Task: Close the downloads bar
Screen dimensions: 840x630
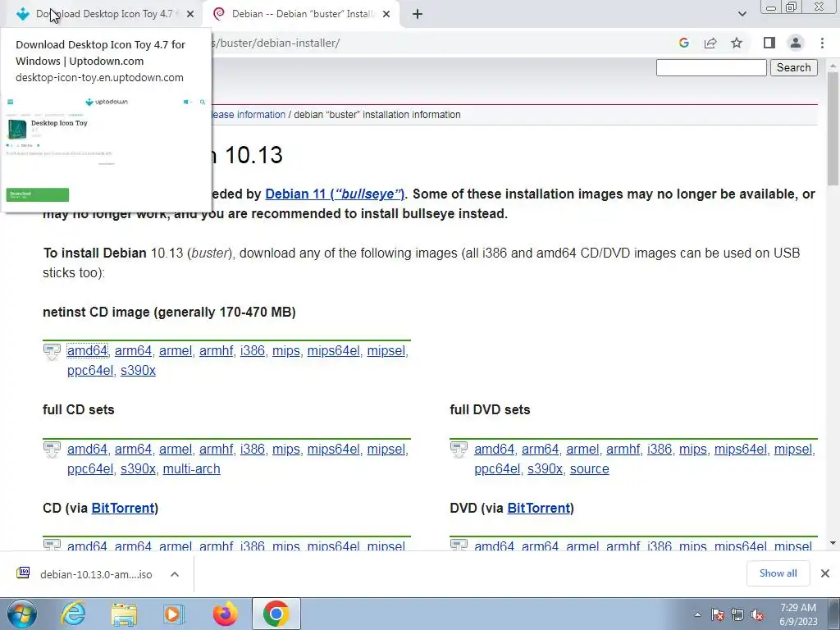Action: point(825,573)
